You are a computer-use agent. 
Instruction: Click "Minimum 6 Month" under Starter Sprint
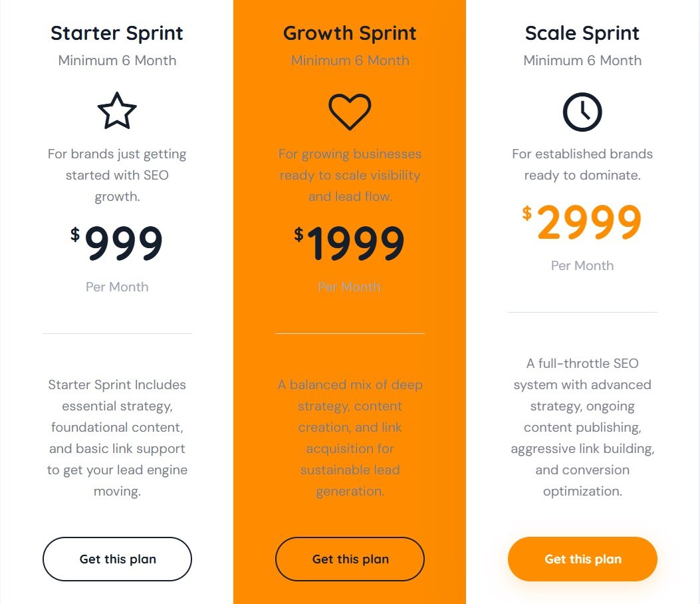tap(117, 61)
